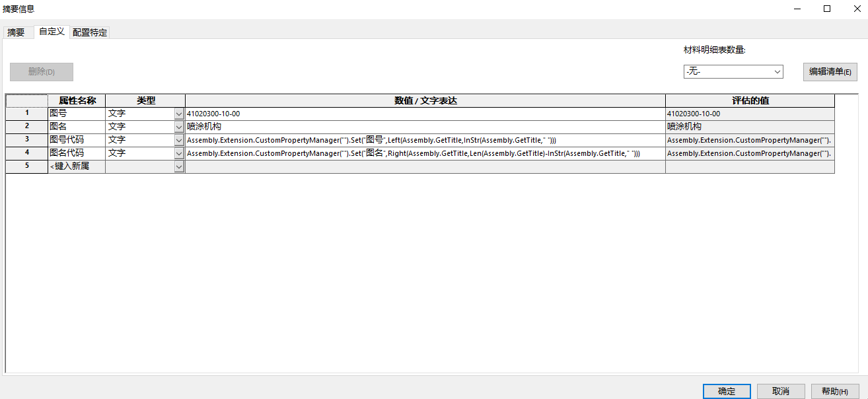This screenshot has width=868, height=399.
Task: Select property name cell 图号代码
Action: (77, 140)
